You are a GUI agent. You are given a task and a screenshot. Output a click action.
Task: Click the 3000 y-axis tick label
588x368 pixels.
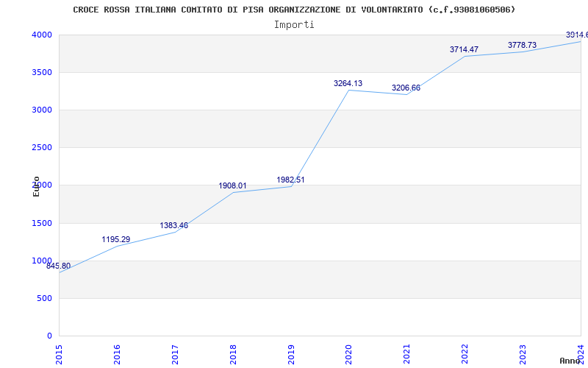[42, 110]
